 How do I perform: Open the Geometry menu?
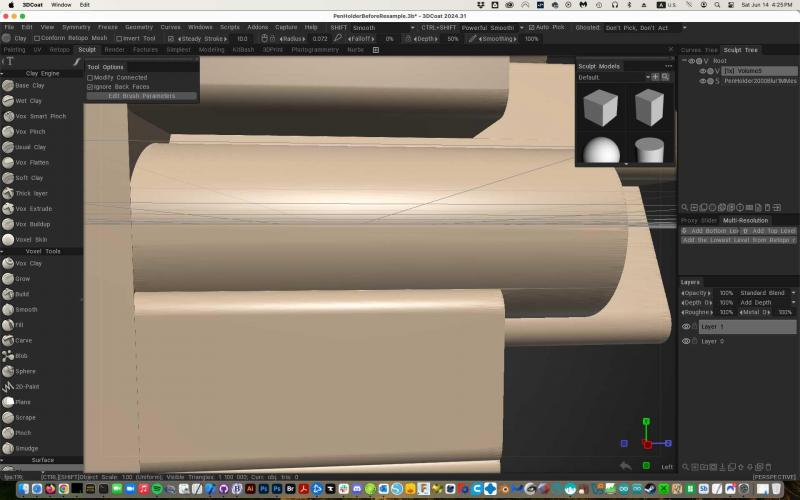pyautogui.click(x=139, y=27)
